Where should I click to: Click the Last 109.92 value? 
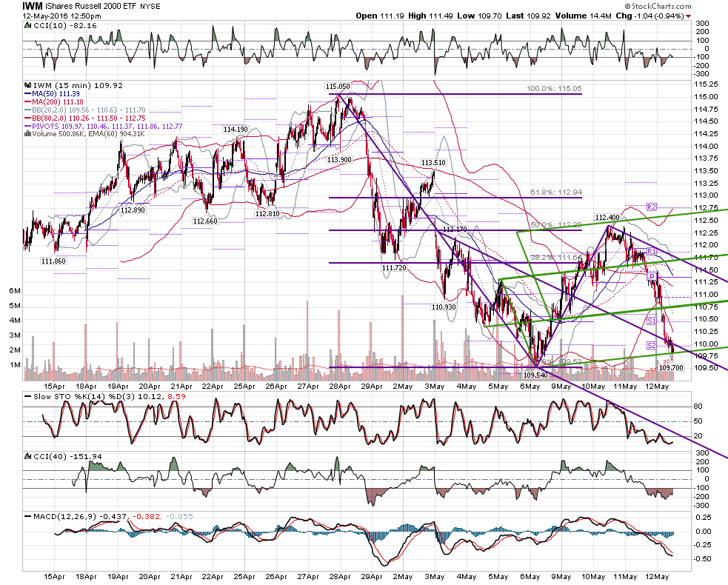(x=528, y=16)
